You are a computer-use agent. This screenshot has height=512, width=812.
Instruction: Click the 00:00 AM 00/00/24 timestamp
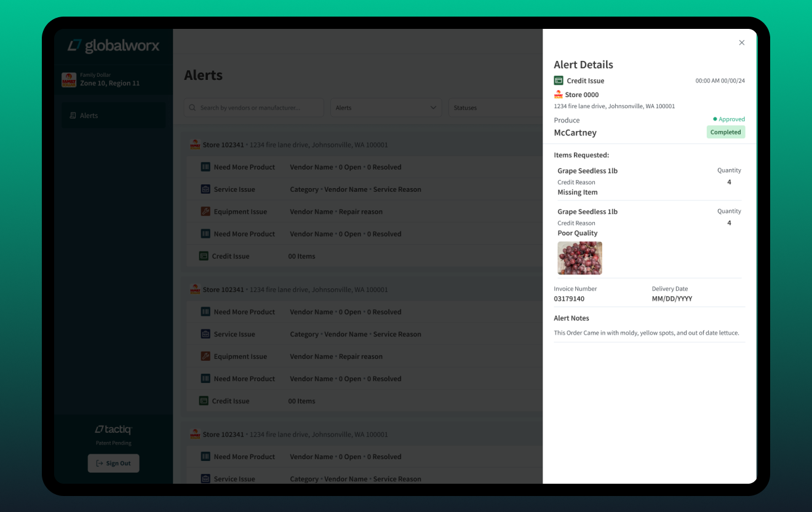[720, 81]
